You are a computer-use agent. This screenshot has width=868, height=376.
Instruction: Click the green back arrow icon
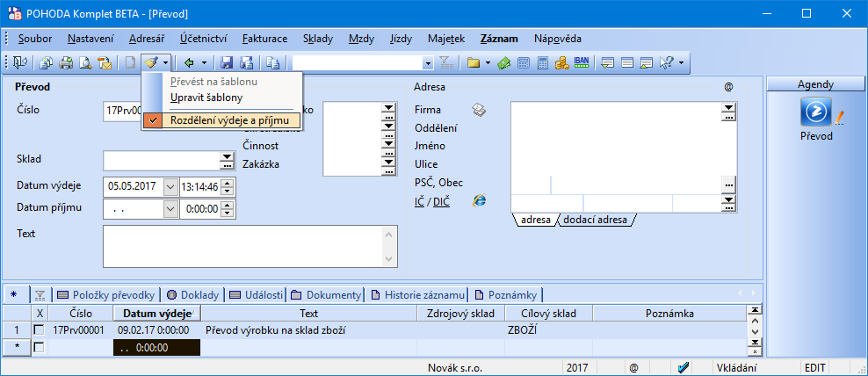[189, 63]
